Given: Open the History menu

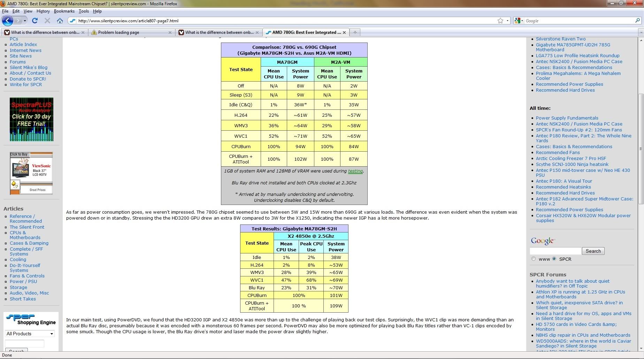Looking at the screenshot, I should point(43,11).
